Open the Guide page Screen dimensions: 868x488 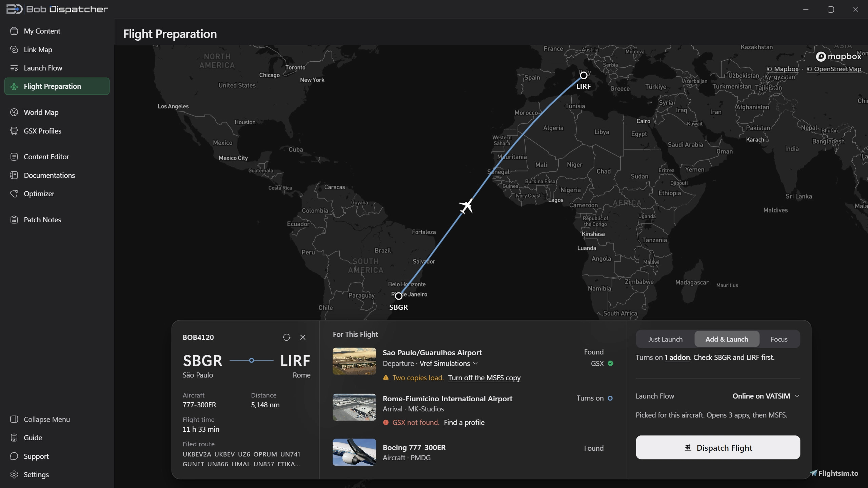57,438
